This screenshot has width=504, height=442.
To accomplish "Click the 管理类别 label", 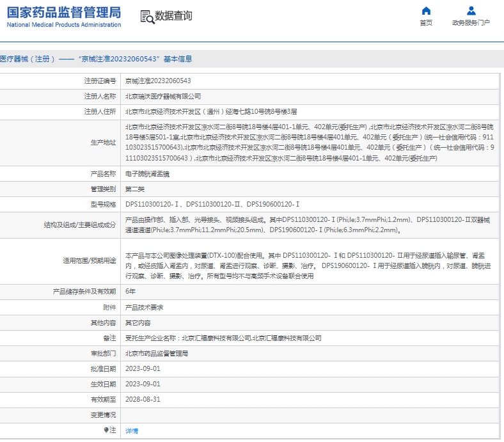I will pyautogui.click(x=103, y=189).
